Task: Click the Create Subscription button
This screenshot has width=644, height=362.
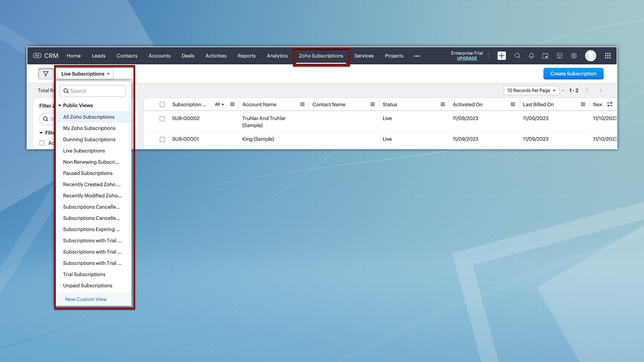Action: [x=573, y=74]
